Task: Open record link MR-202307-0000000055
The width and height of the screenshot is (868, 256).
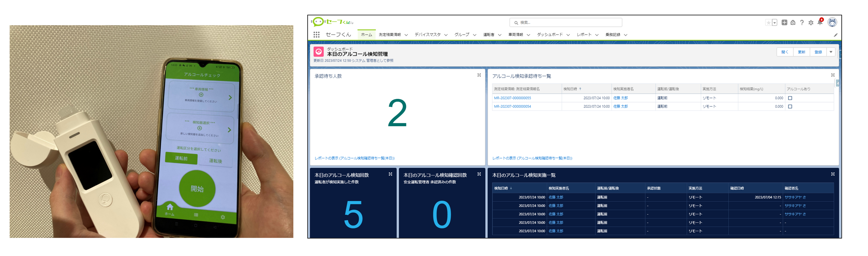Action: 512,98
